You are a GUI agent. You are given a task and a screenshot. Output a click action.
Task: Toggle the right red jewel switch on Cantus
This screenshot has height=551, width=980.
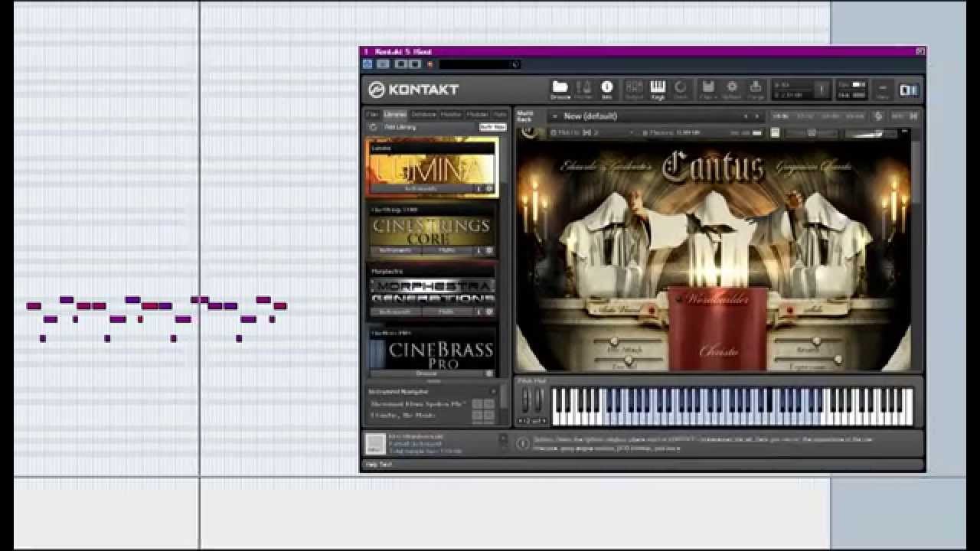tap(790, 309)
